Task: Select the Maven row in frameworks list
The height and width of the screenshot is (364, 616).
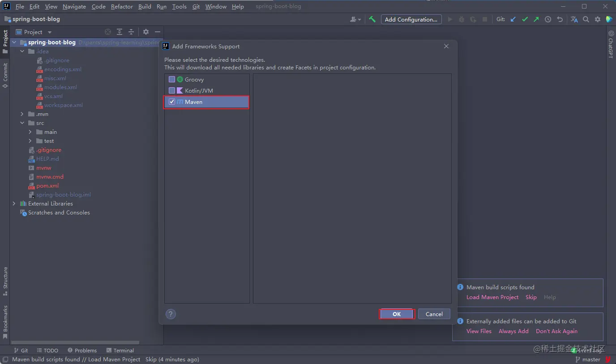Action: point(206,102)
